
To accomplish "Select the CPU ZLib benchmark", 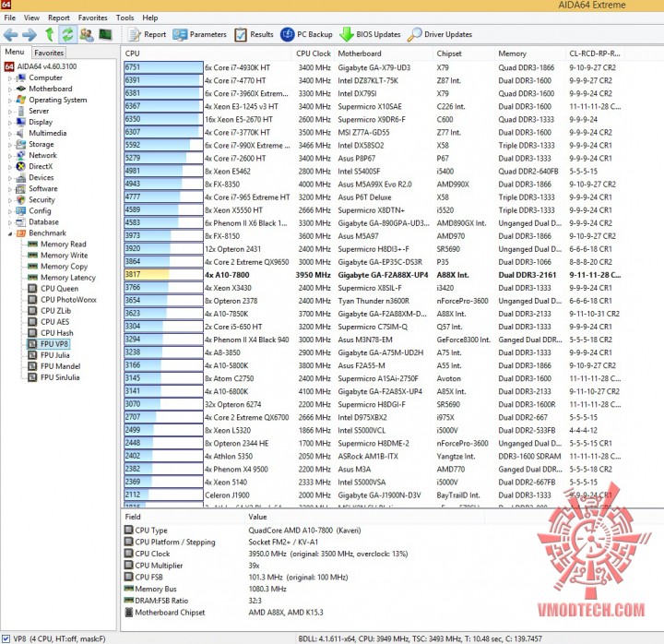I will [x=55, y=311].
